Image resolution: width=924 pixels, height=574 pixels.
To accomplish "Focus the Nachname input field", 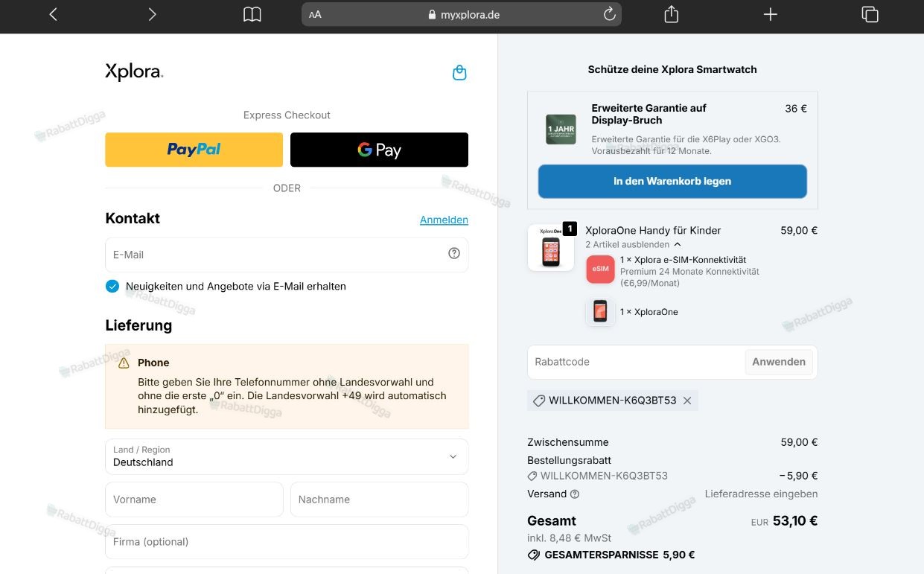I will (379, 500).
